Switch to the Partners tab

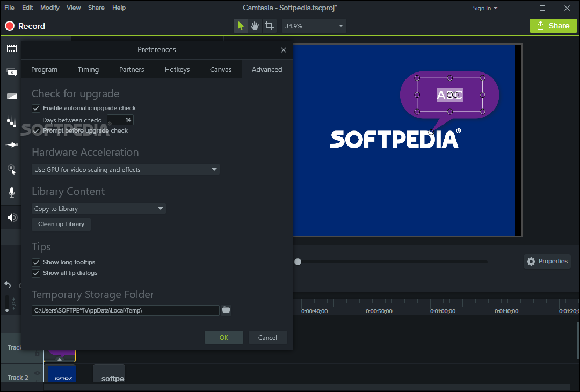pyautogui.click(x=132, y=69)
